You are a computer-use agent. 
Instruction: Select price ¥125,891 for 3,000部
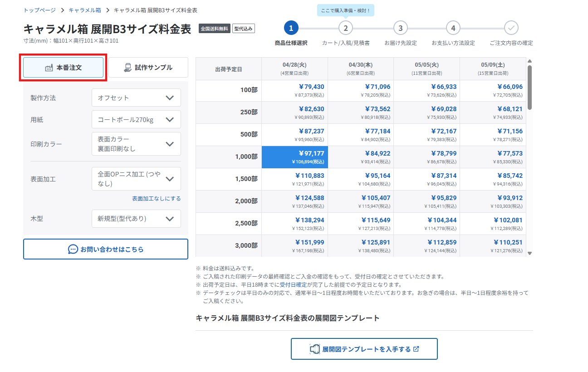coord(361,246)
